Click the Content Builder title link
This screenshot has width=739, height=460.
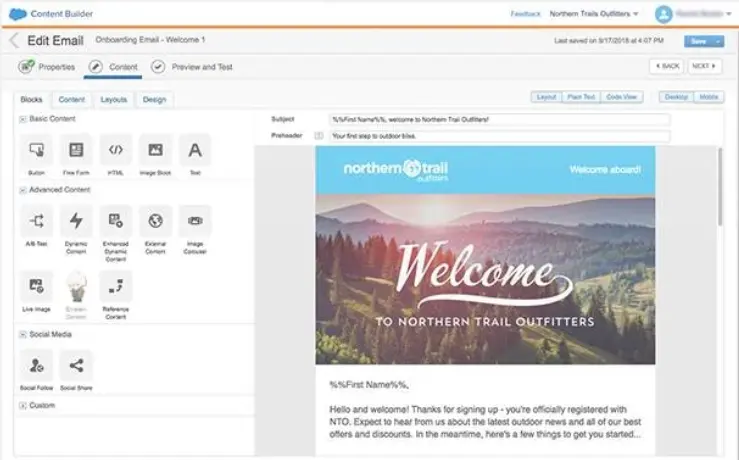click(62, 14)
